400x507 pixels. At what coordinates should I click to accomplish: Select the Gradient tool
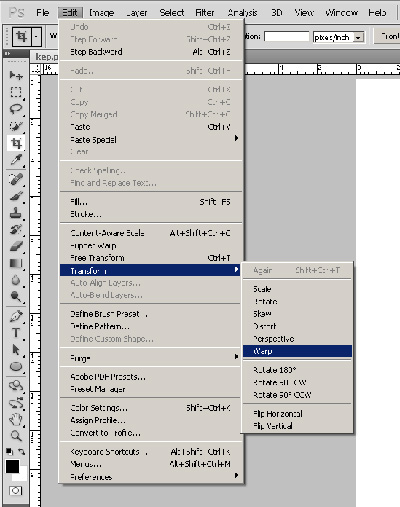[16, 263]
